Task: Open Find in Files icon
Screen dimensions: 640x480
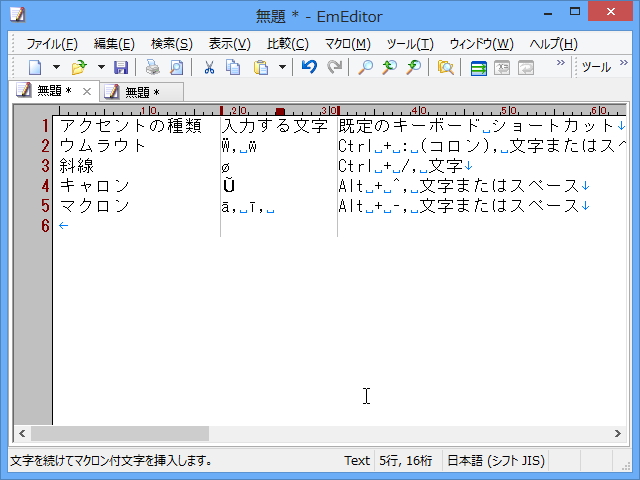Action: [445, 67]
